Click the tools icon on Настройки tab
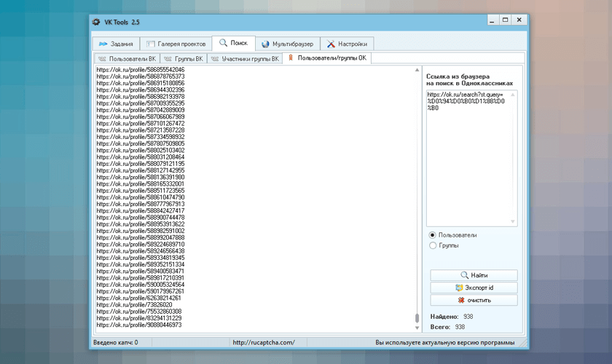The image size is (612, 364). point(331,44)
